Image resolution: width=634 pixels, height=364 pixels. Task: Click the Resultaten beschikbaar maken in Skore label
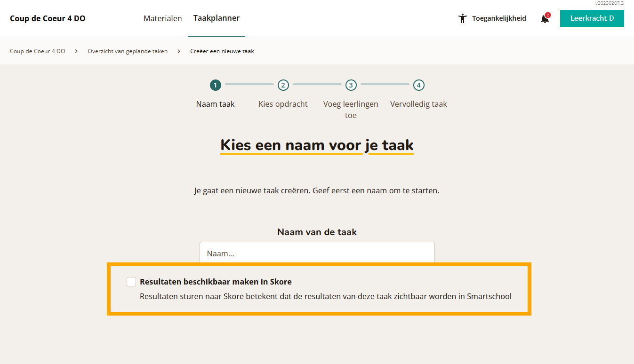pyautogui.click(x=216, y=282)
